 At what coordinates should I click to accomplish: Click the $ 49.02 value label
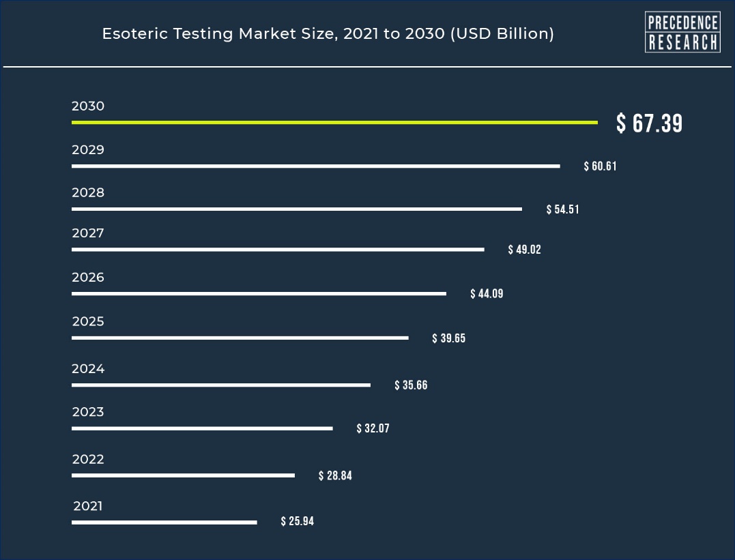pyautogui.click(x=525, y=249)
